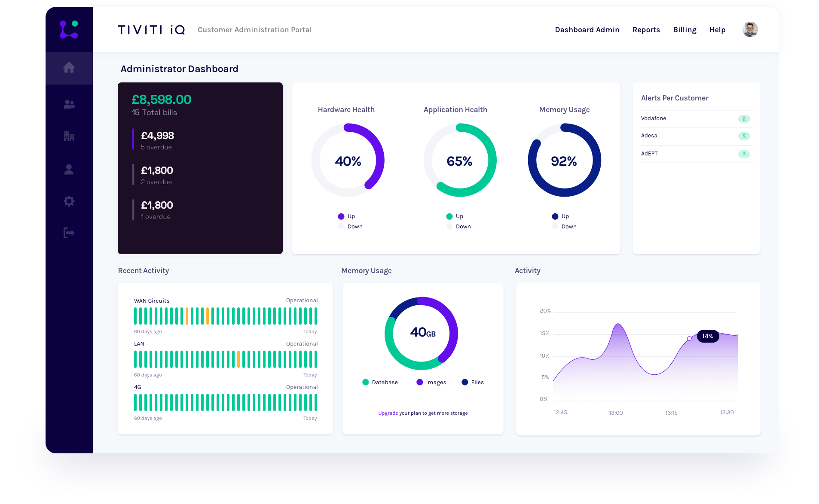Click the Memory Usage Up legend dot
Viewport: 819px width, 504px height.
click(x=555, y=216)
